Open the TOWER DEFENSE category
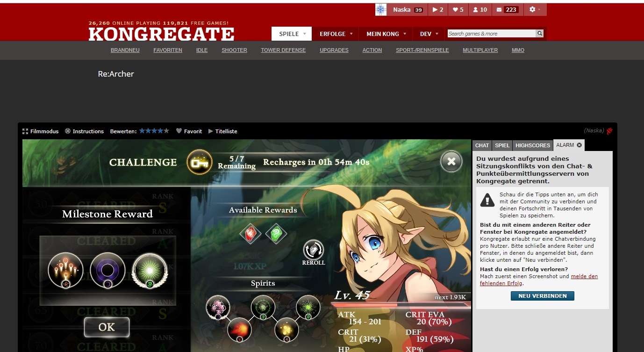Image resolution: width=644 pixels, height=352 pixels. [x=283, y=50]
